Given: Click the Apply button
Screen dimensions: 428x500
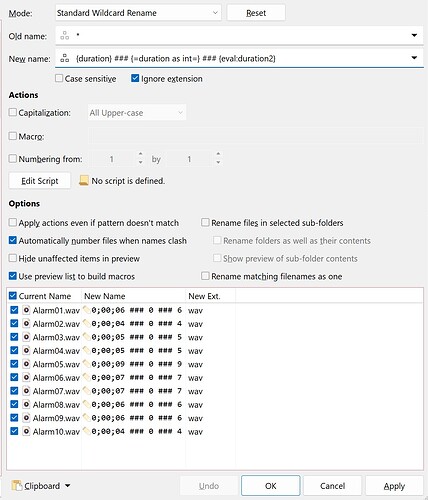Looking at the screenshot, I should (x=394, y=486).
